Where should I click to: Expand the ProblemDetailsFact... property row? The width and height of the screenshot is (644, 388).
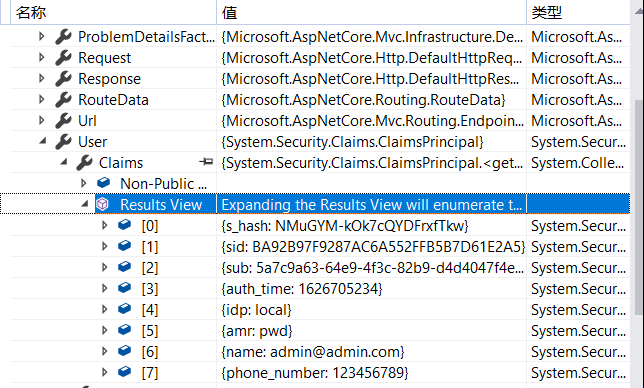pyautogui.click(x=41, y=37)
